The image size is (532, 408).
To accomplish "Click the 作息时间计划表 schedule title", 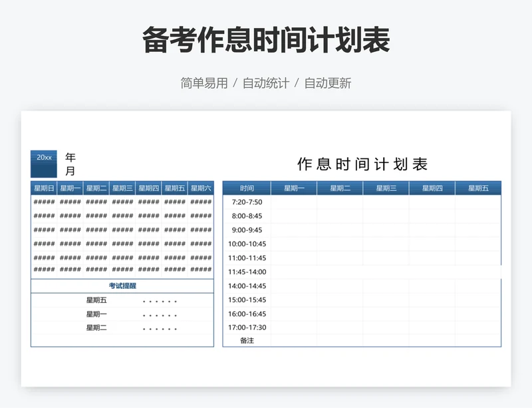I will click(362, 164).
